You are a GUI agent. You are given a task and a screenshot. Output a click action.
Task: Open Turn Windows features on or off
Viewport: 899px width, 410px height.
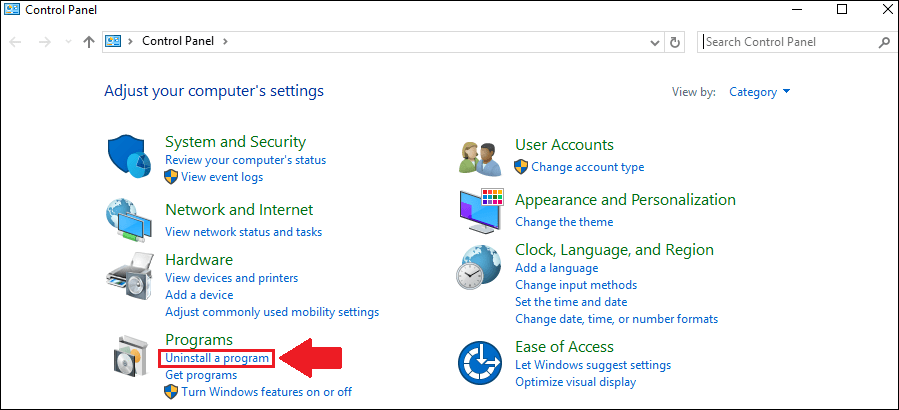267,392
